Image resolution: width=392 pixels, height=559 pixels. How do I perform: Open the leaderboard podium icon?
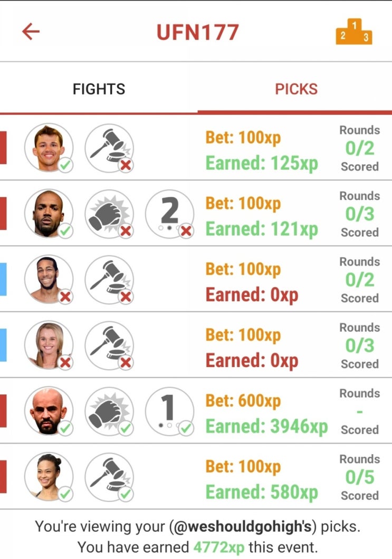[354, 32]
